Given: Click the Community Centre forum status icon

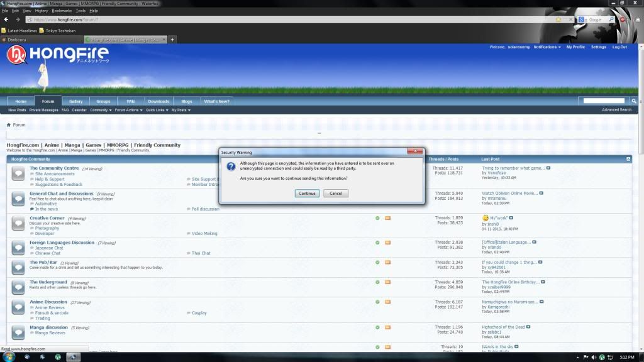Looking at the screenshot, I should [x=18, y=173].
